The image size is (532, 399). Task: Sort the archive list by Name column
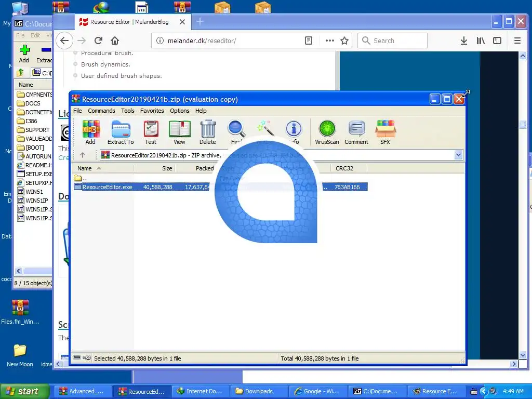pyautogui.click(x=102, y=168)
